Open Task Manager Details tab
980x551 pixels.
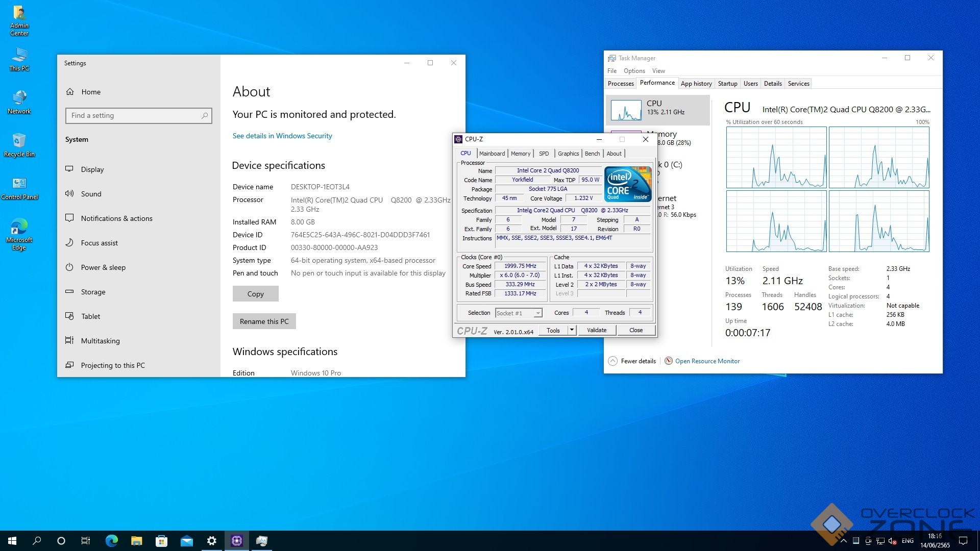pyautogui.click(x=773, y=84)
